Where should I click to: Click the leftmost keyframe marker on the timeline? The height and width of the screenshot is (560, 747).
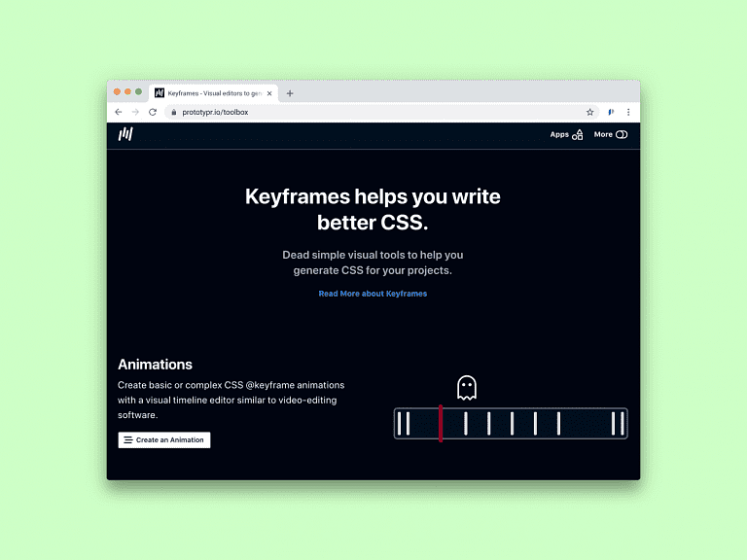click(x=400, y=423)
